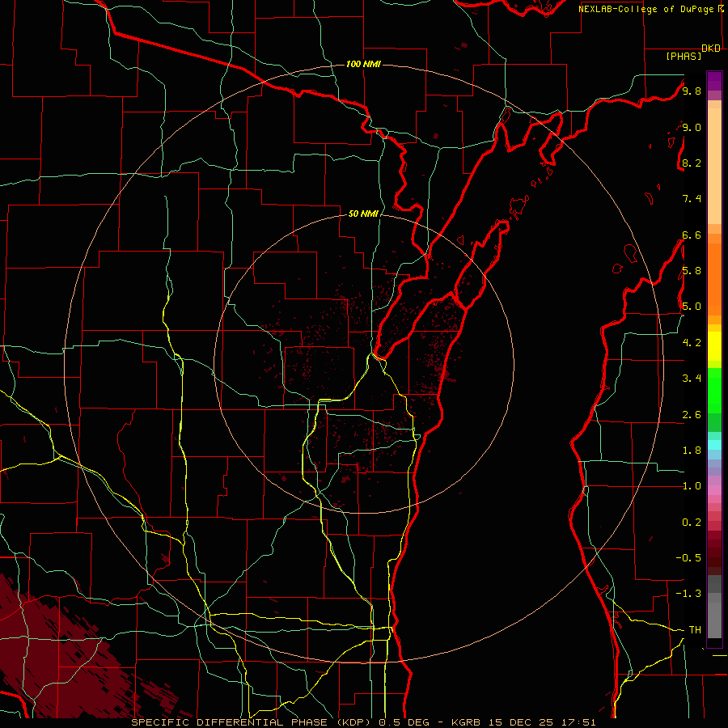This screenshot has height=728, width=728.
Task: Click the 1.8 scale value
Action: 692,451
